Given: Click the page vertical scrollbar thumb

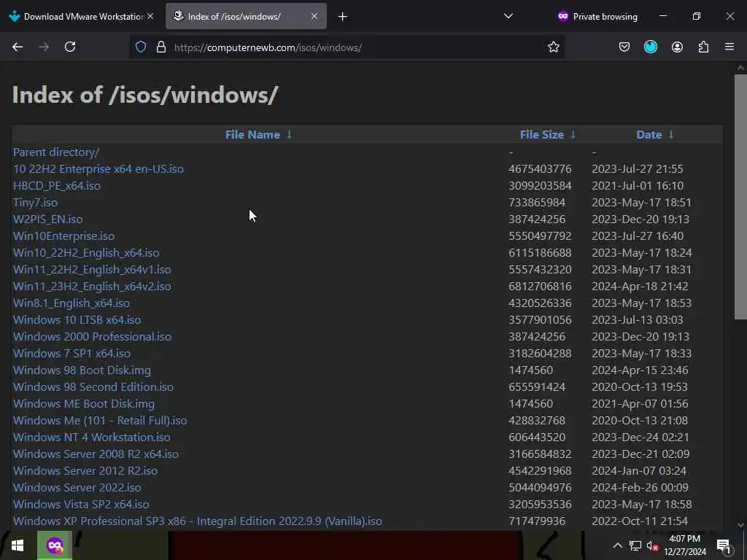Looking at the screenshot, I should (740, 197).
